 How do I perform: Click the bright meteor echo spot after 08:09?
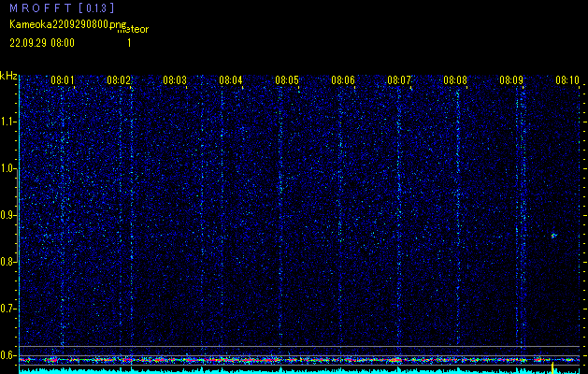tap(553, 236)
